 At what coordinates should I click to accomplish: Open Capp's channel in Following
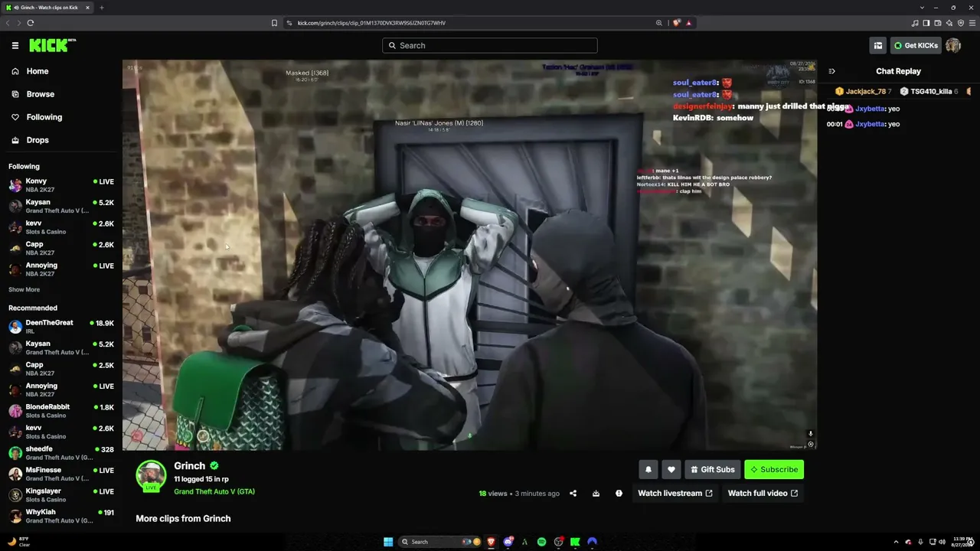click(x=61, y=247)
